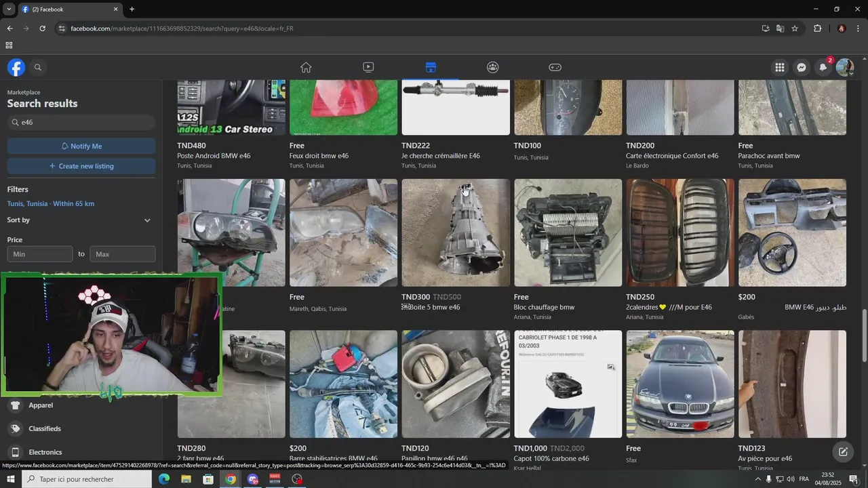Reload the page

coord(42,28)
